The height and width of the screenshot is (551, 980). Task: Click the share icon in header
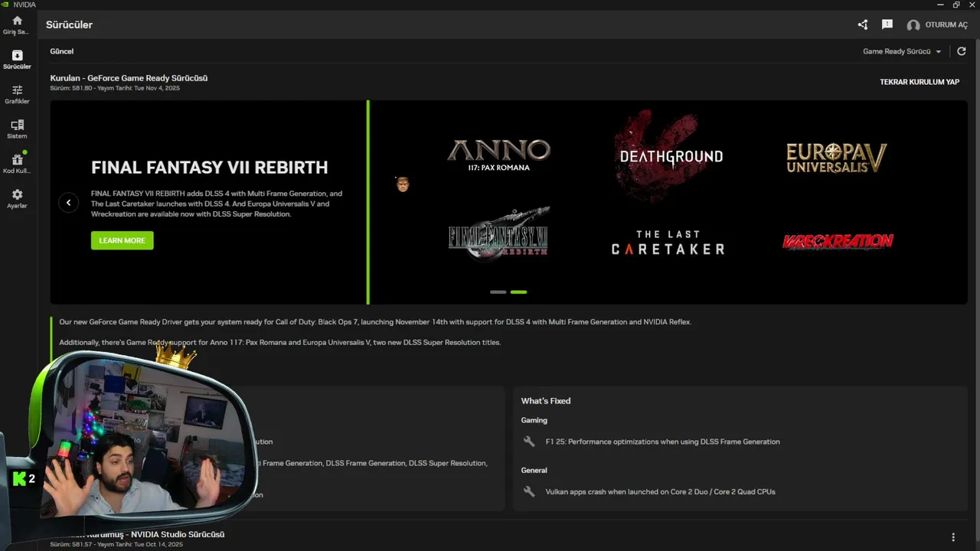[x=863, y=24]
